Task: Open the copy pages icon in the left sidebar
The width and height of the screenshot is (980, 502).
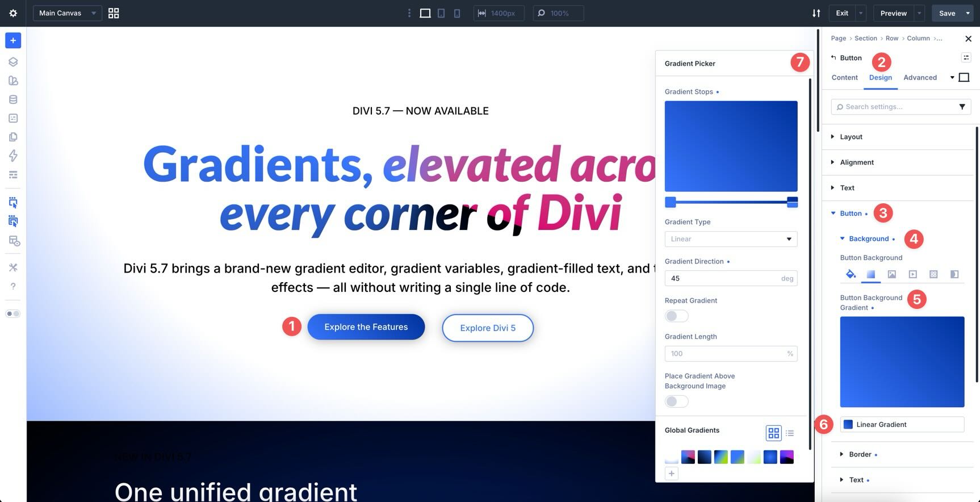Action: [13, 137]
